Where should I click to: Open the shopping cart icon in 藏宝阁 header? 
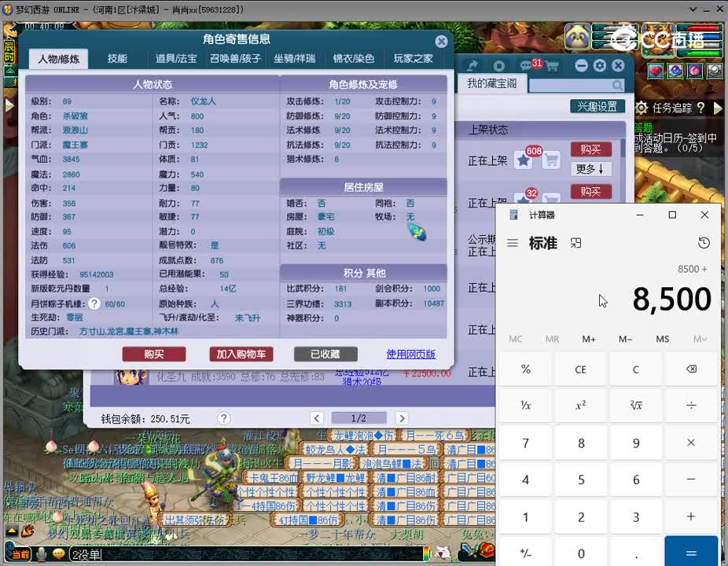[552, 66]
